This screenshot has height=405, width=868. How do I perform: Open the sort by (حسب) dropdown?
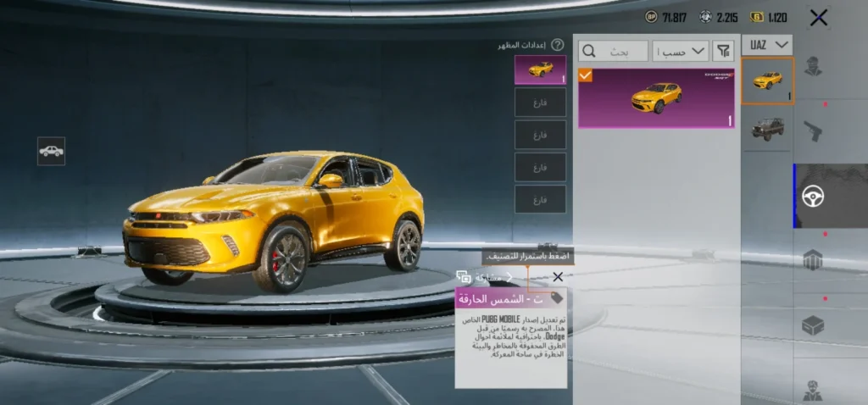[683, 51]
